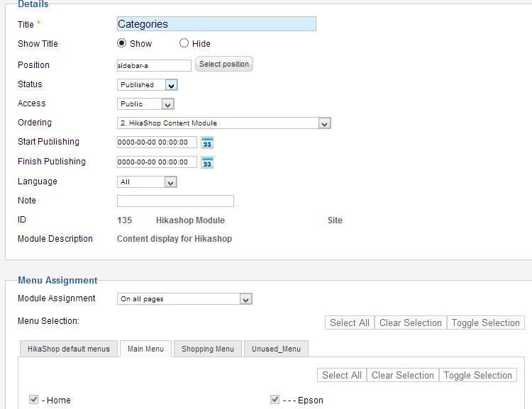Select the Show title radio button
The image size is (532, 409).
[x=121, y=43]
